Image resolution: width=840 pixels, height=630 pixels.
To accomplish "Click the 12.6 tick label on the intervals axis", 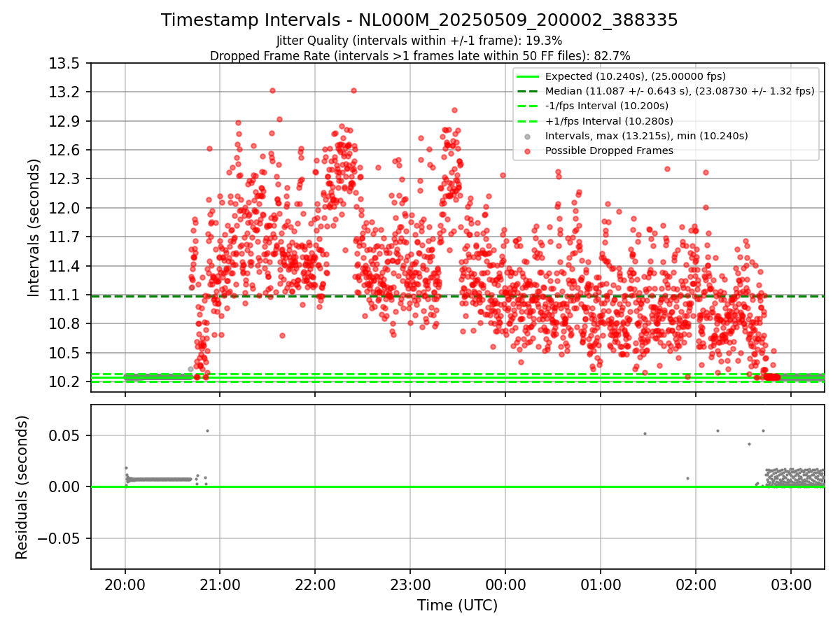I will coord(65,150).
